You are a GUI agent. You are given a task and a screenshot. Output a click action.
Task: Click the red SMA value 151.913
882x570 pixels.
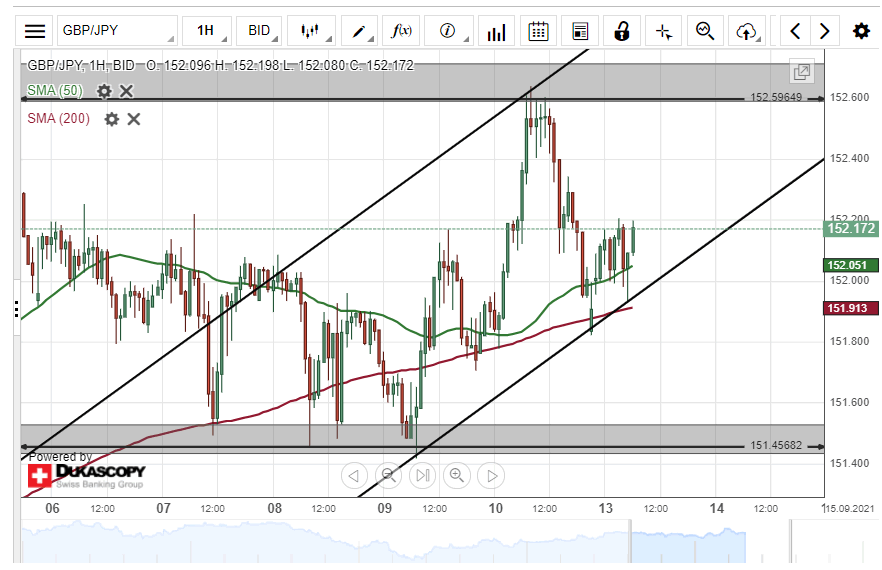[x=850, y=308]
